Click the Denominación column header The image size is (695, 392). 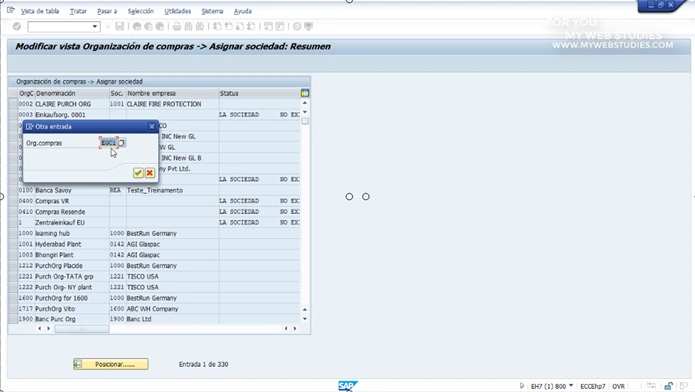point(72,93)
